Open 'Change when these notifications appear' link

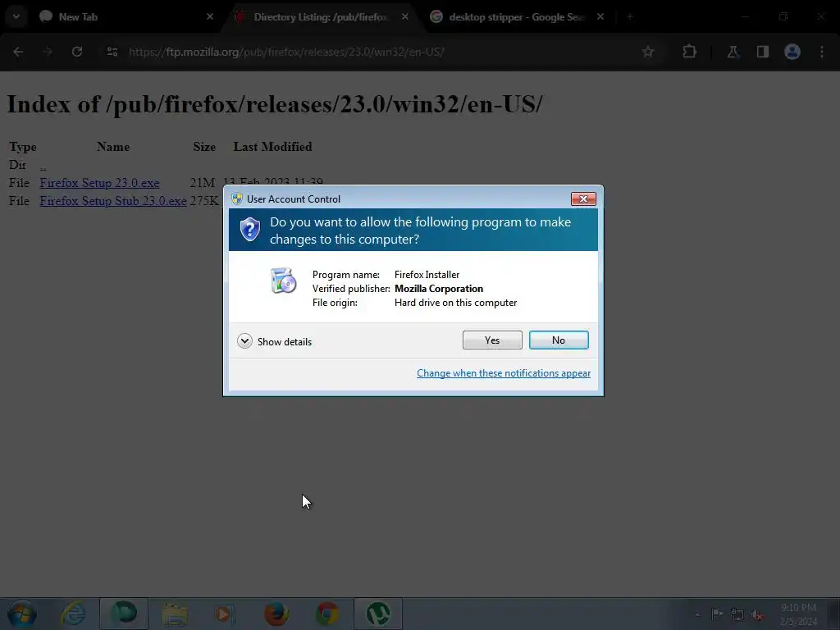(x=504, y=373)
